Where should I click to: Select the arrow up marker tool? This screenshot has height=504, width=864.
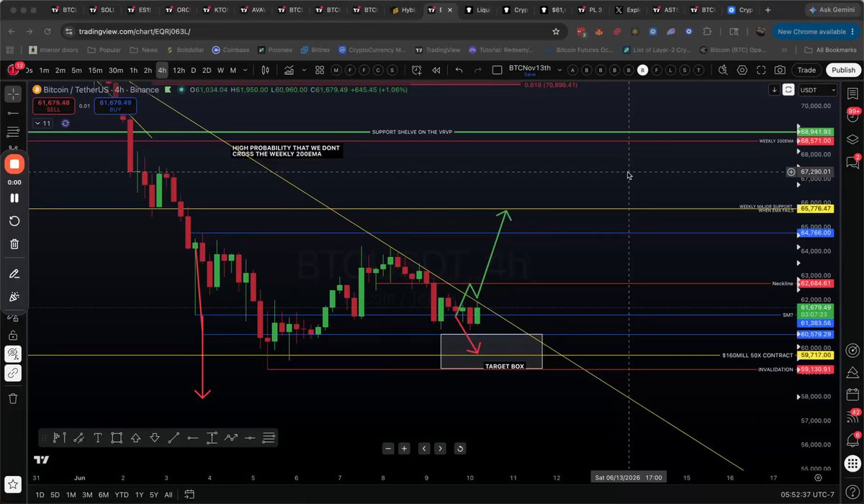point(135,437)
